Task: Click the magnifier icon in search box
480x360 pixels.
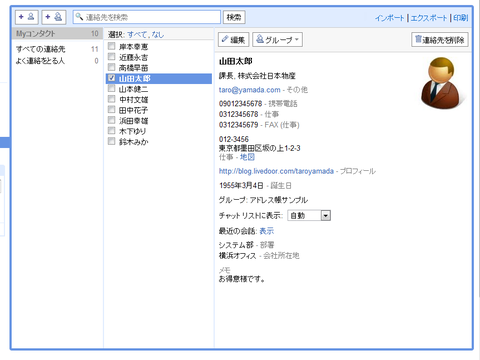Action: point(79,16)
